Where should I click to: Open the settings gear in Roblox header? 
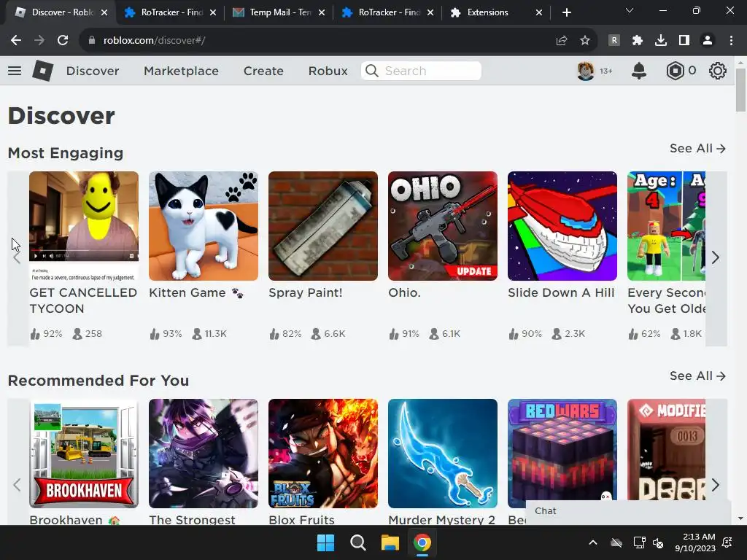coord(718,71)
